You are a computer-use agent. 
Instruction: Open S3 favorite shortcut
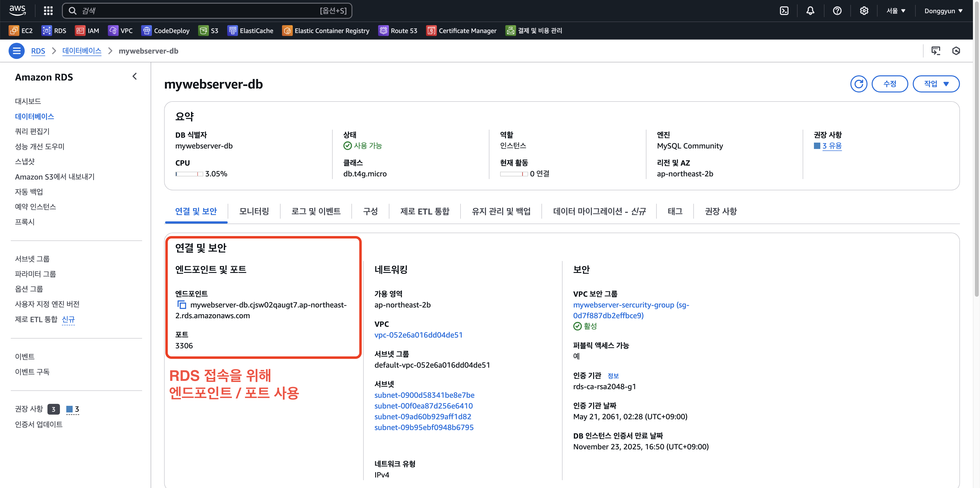[208, 30]
